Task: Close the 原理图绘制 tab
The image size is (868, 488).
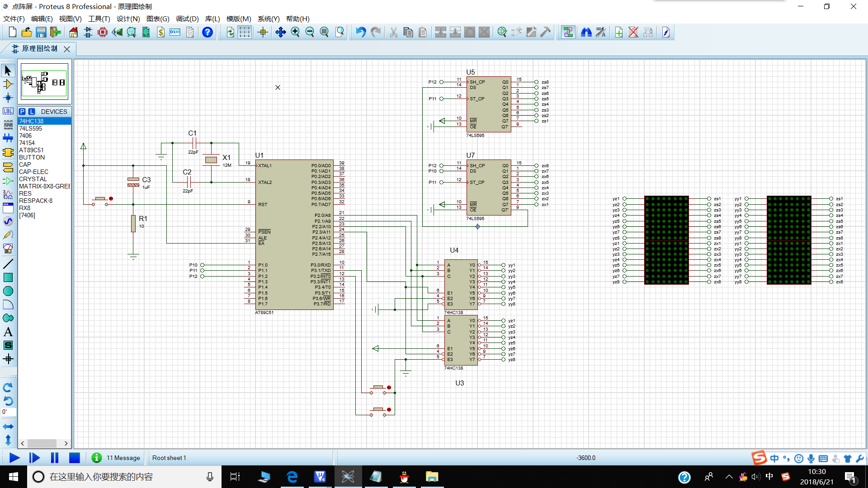Action: click(67, 49)
